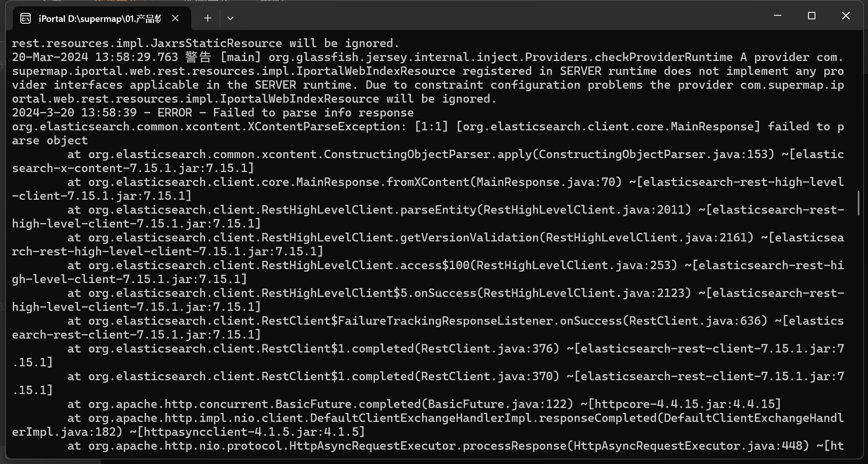Click the 'RestHighLevelClient$5.onSuccess' stack line
The height and width of the screenshot is (464, 868).
(428, 300)
